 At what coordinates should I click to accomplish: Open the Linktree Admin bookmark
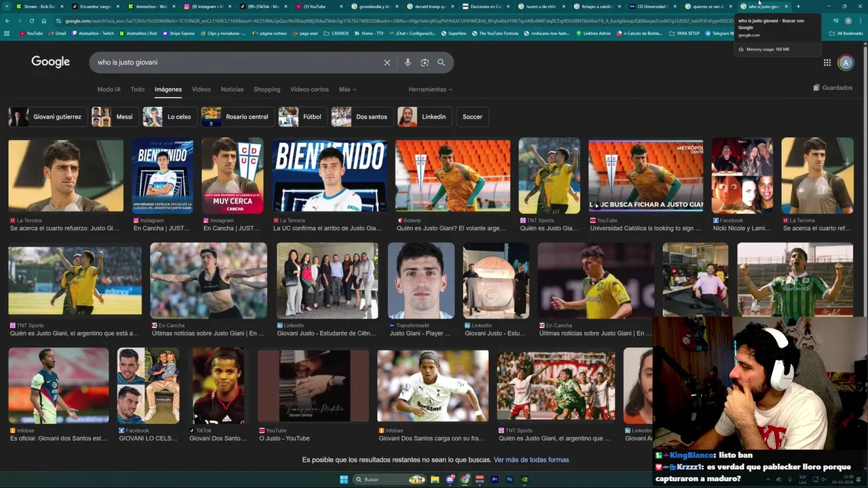click(x=593, y=33)
